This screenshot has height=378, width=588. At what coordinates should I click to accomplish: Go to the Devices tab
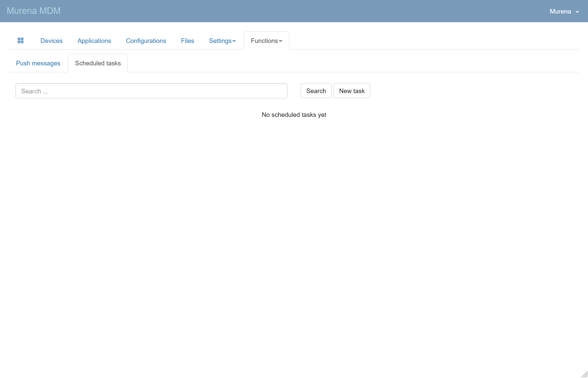click(51, 41)
